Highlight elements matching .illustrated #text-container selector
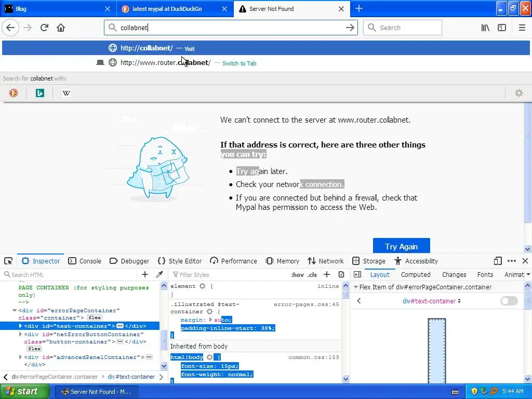 210,312
